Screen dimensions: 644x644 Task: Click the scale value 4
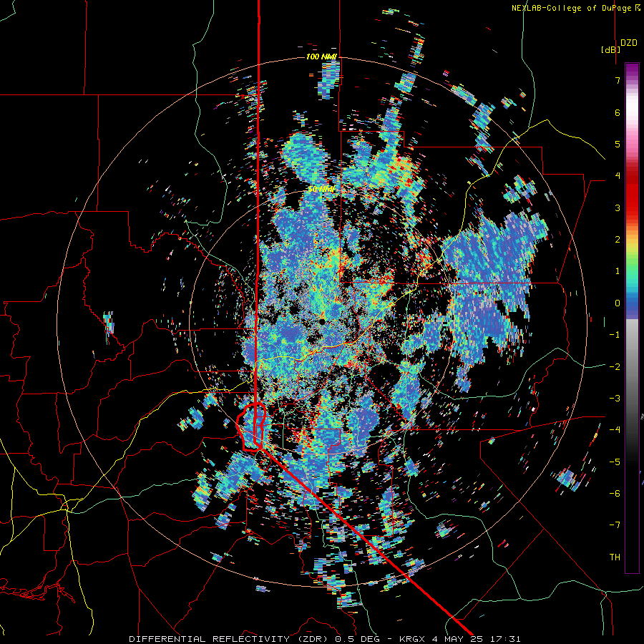click(x=618, y=176)
